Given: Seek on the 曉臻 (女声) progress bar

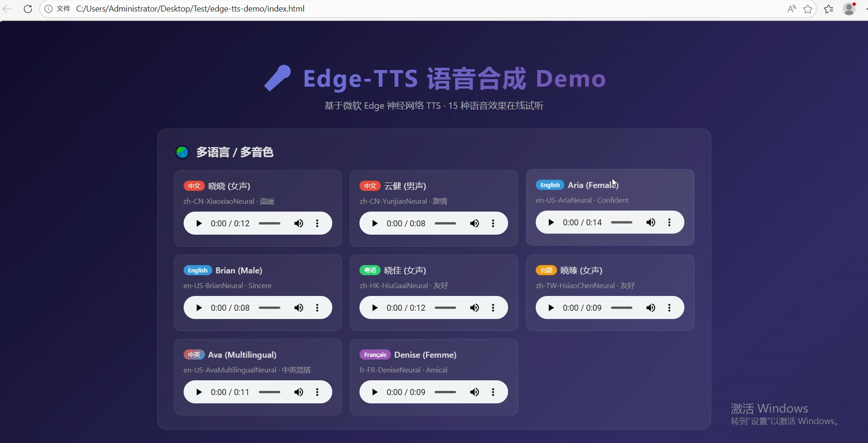Looking at the screenshot, I should pyautogui.click(x=622, y=308).
